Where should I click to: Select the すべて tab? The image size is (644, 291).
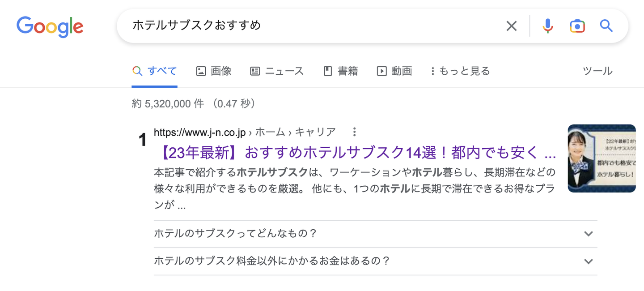[155, 71]
